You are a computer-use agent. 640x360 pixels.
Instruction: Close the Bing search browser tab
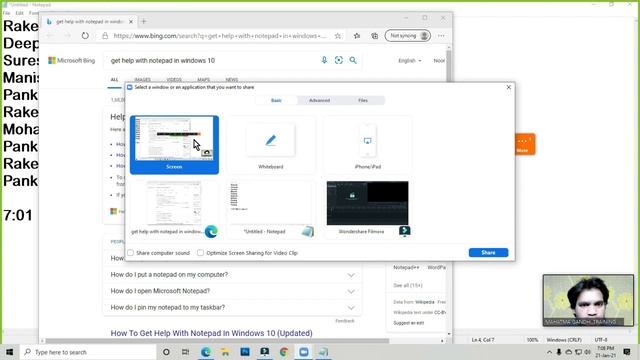pos(131,22)
